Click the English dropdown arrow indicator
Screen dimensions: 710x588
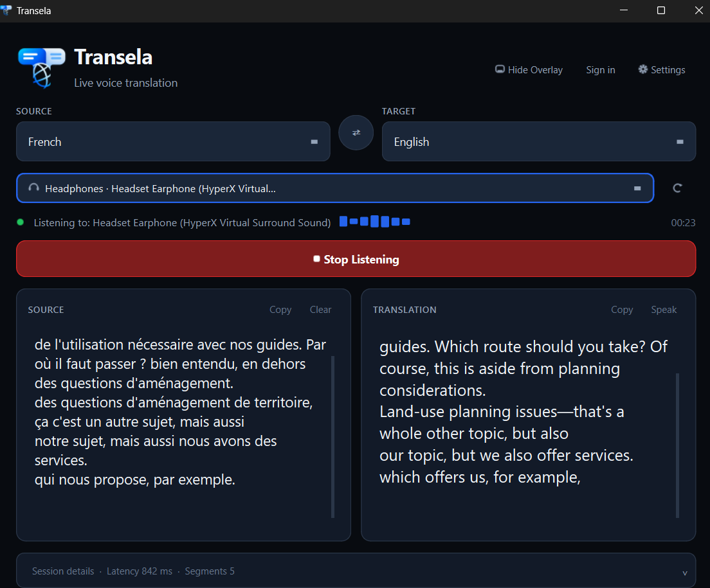tap(680, 142)
